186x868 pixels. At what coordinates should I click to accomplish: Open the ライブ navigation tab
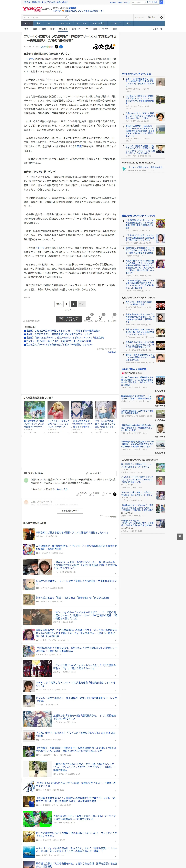tap(49, 24)
